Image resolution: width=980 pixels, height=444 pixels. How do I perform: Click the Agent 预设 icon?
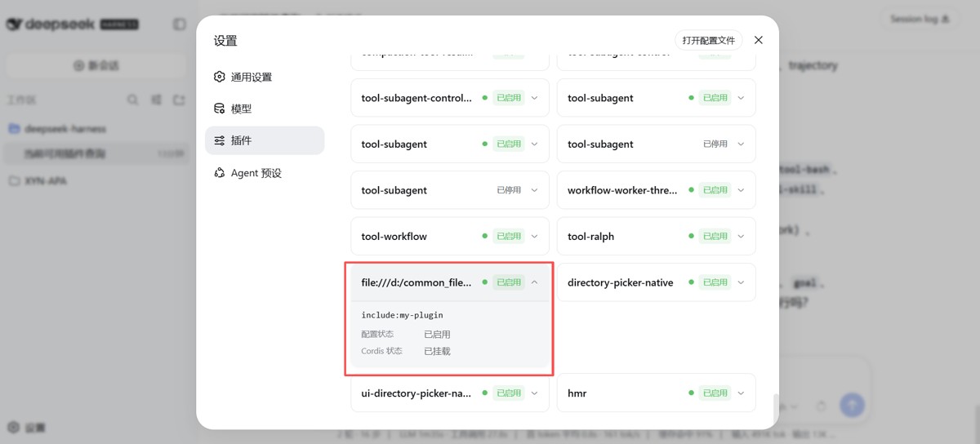tap(219, 173)
